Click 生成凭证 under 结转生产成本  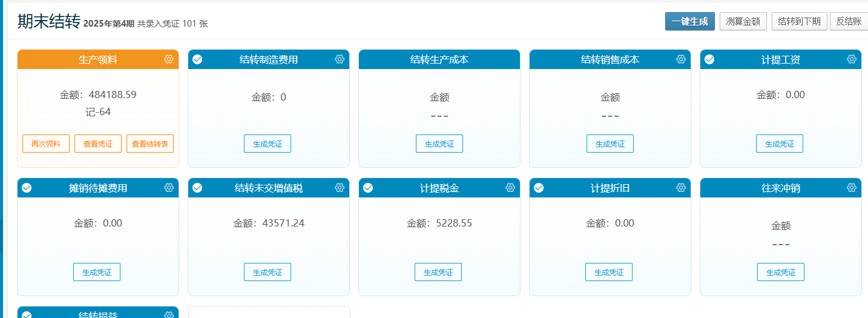coord(439,144)
